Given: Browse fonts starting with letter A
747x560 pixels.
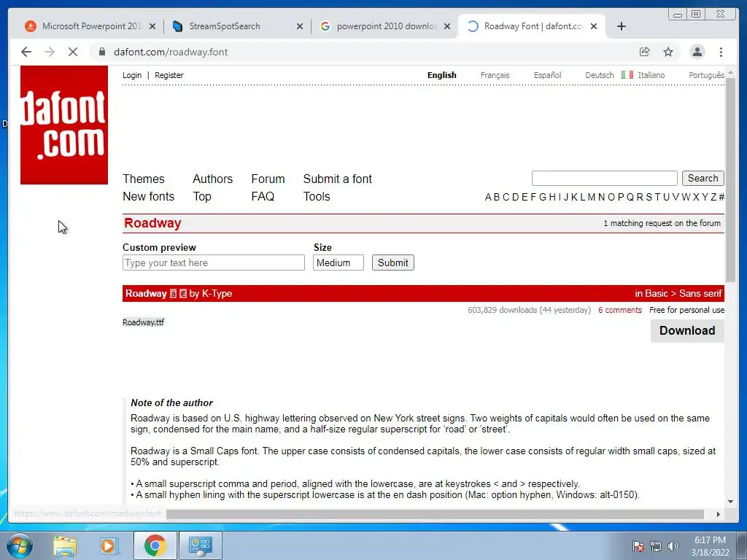Looking at the screenshot, I should [x=488, y=197].
